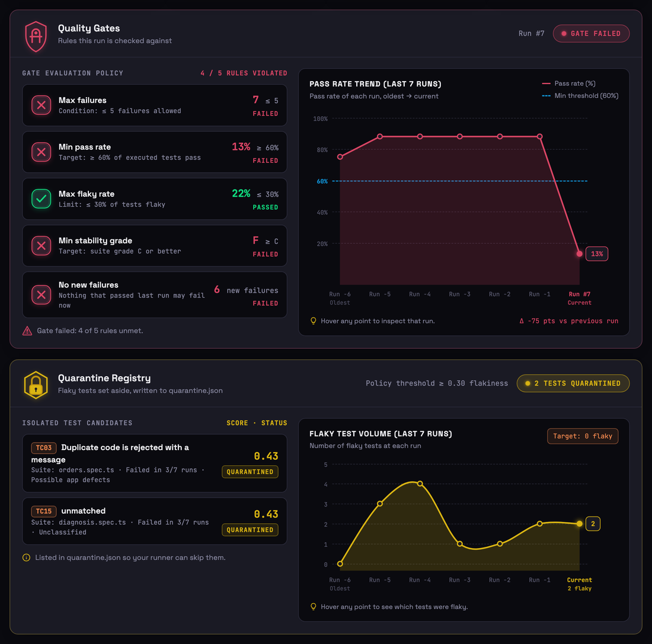Click the info icon beside quarantine.json note
The width and height of the screenshot is (652, 644).
tap(26, 558)
